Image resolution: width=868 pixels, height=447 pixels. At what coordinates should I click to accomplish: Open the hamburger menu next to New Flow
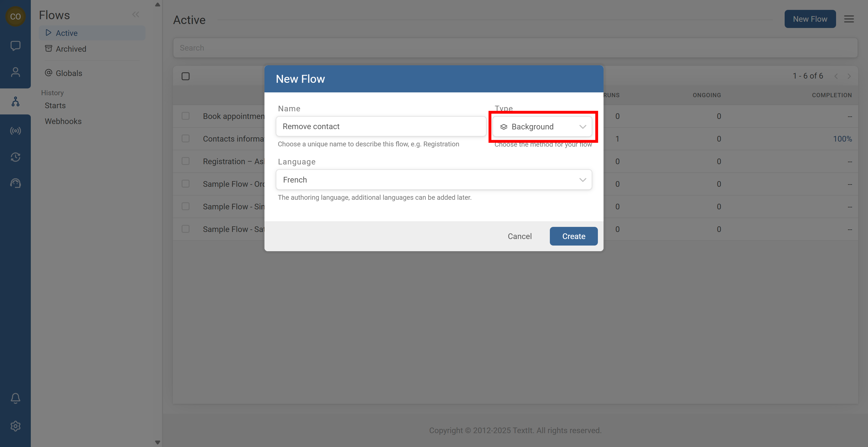849,19
